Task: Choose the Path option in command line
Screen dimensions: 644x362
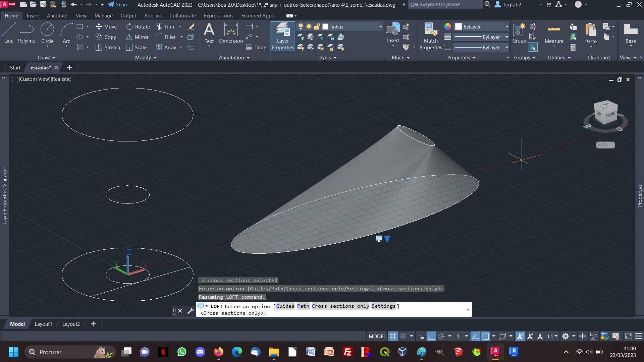Action: 303,306
